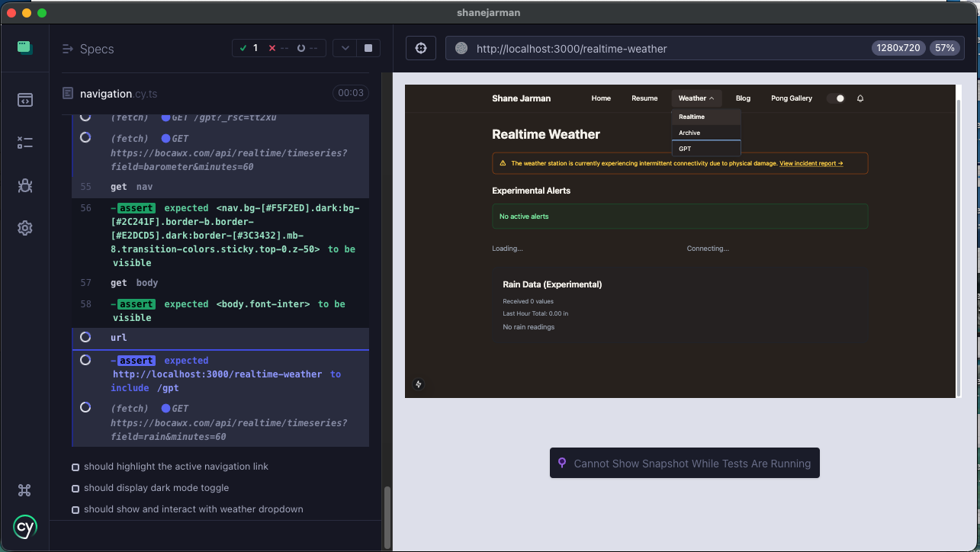Select the Specs icon in the Cypress sidebar
The height and width of the screenshot is (552, 980).
pyautogui.click(x=25, y=100)
